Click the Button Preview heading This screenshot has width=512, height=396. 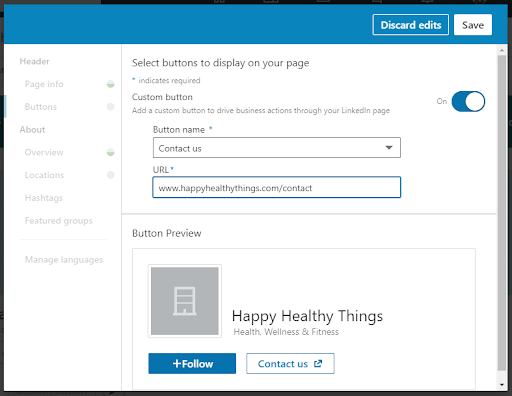(x=167, y=233)
